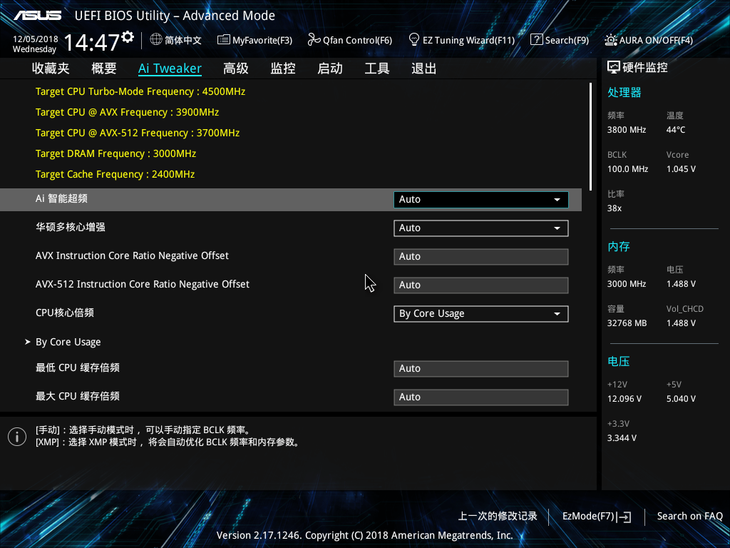Screen dimensions: 730x548
Task: Toggle AURA ON/OFF(F4)
Action: tap(656, 41)
